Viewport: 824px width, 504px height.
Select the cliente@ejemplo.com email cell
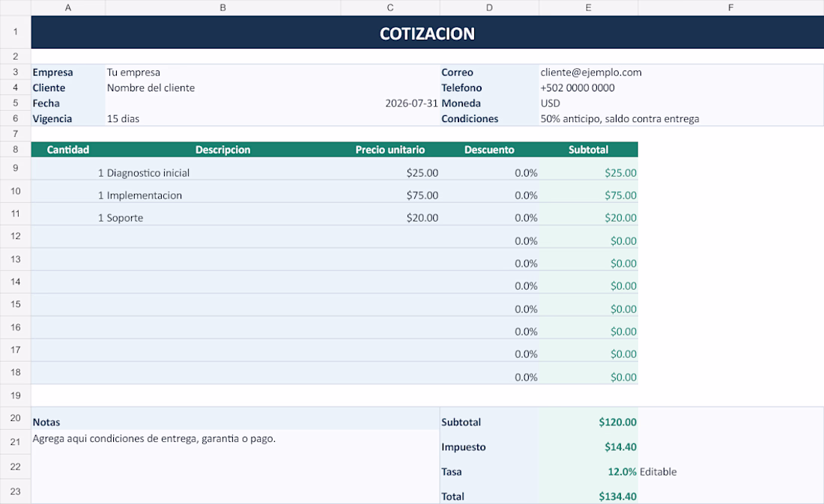click(681, 72)
